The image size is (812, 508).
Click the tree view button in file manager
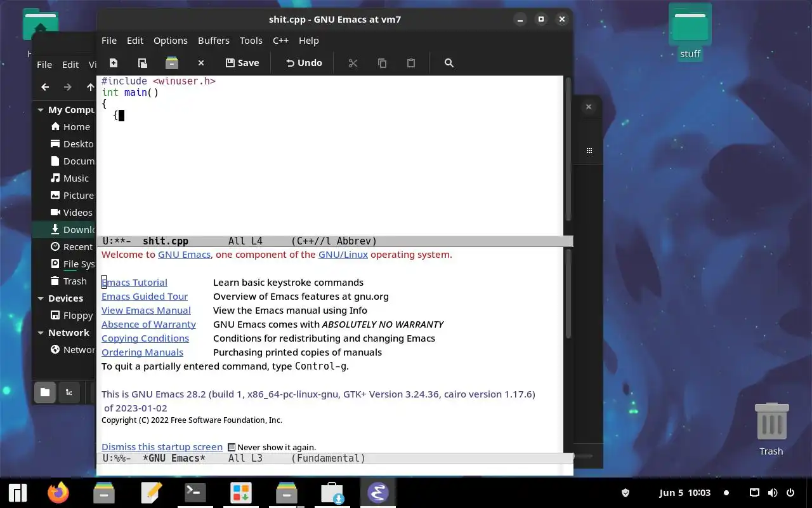[x=69, y=392]
